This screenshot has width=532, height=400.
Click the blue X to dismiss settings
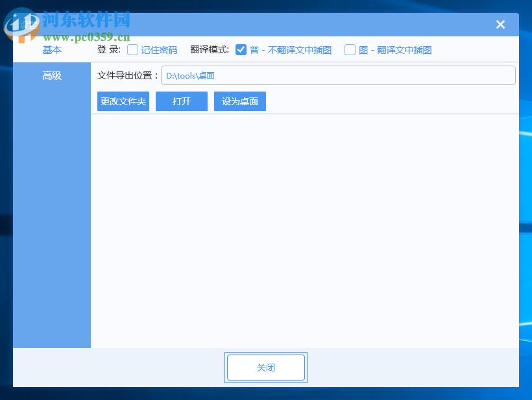click(500, 24)
